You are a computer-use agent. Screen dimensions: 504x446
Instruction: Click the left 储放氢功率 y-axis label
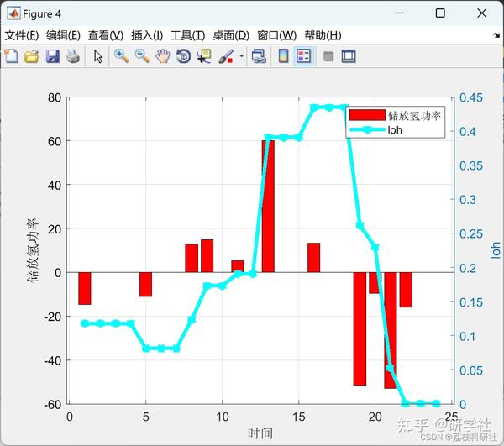(x=33, y=250)
